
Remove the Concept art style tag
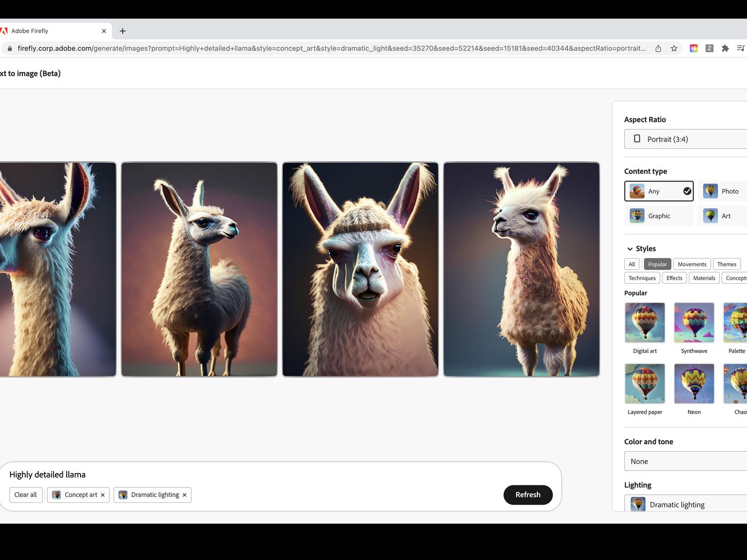point(103,495)
